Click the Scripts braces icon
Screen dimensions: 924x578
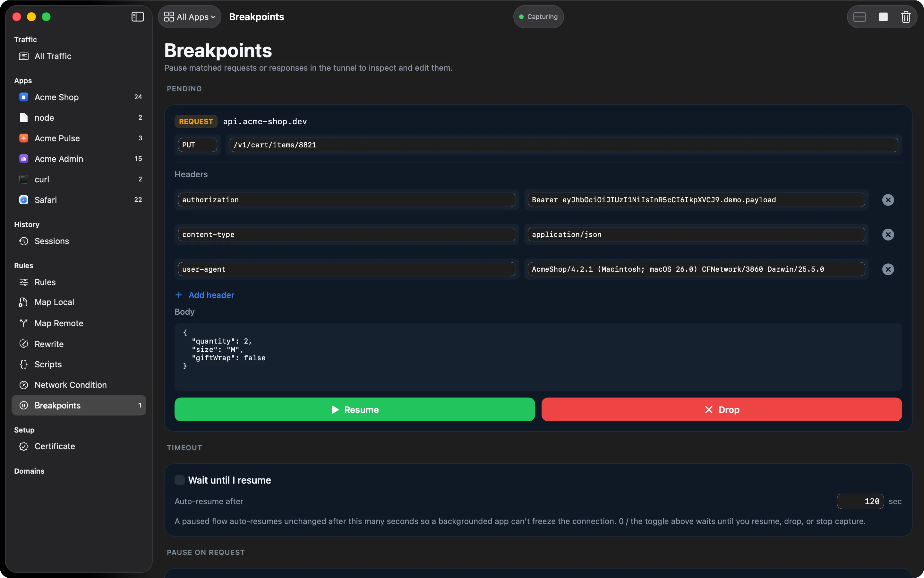pyautogui.click(x=24, y=364)
